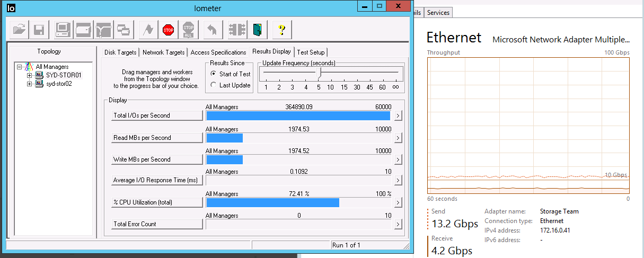Click the Total I/Os per Second progress bar
Viewport: 644px width, 258px height.
pos(299,115)
